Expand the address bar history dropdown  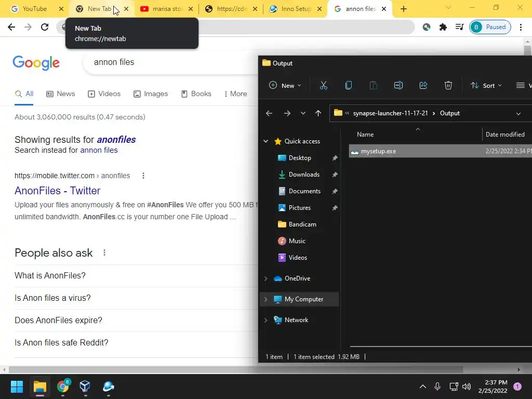(x=518, y=114)
